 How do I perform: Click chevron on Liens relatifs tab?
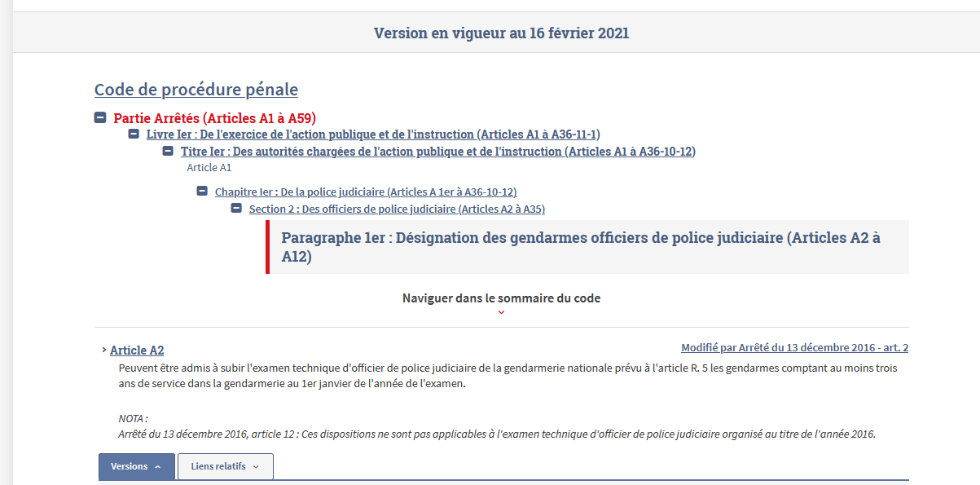[x=256, y=467]
